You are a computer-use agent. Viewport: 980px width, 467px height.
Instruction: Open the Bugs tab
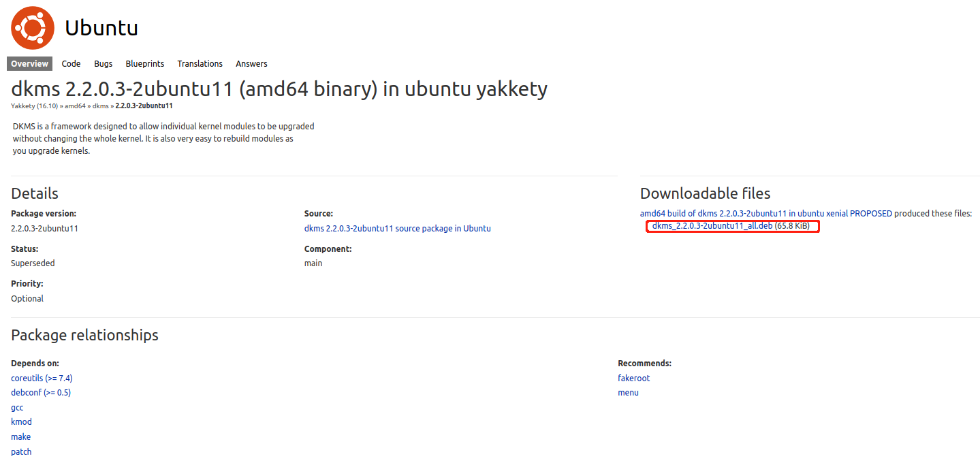[104, 63]
